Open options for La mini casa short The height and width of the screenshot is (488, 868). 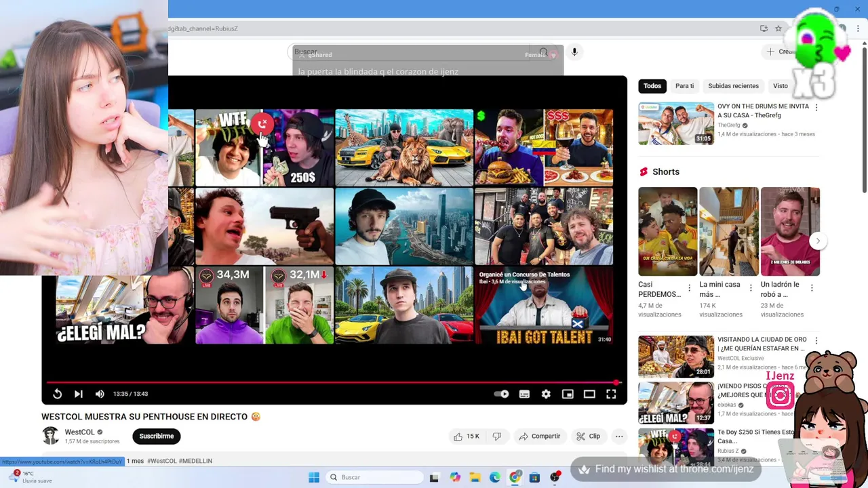coord(750,288)
